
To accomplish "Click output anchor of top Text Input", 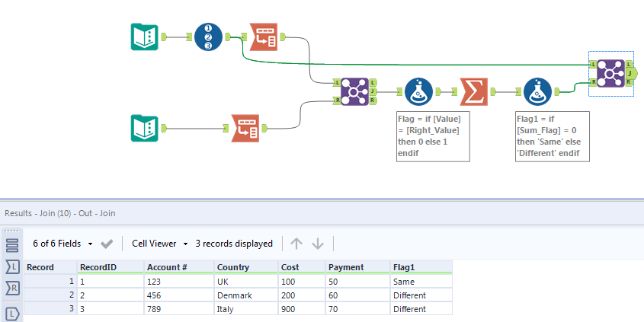I will click(x=163, y=37).
